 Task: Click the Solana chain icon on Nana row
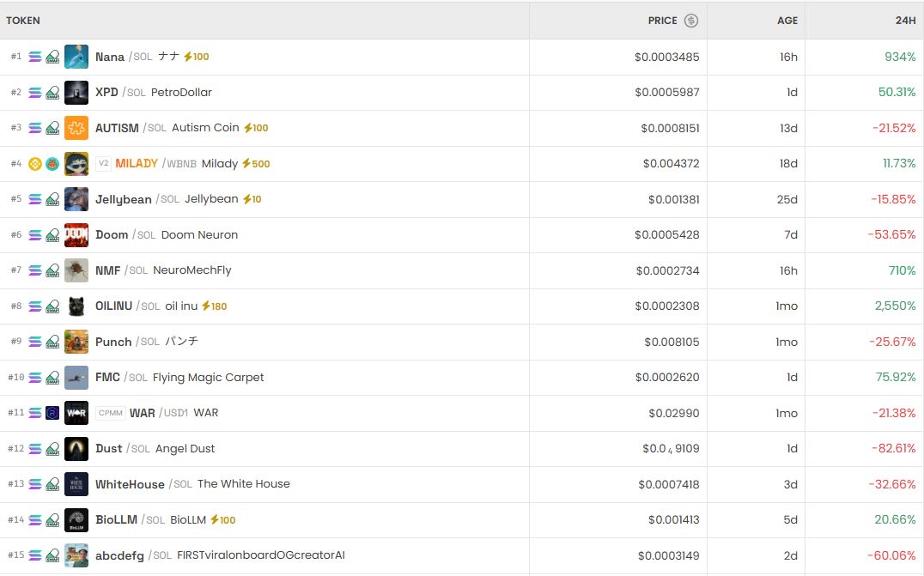tap(35, 57)
